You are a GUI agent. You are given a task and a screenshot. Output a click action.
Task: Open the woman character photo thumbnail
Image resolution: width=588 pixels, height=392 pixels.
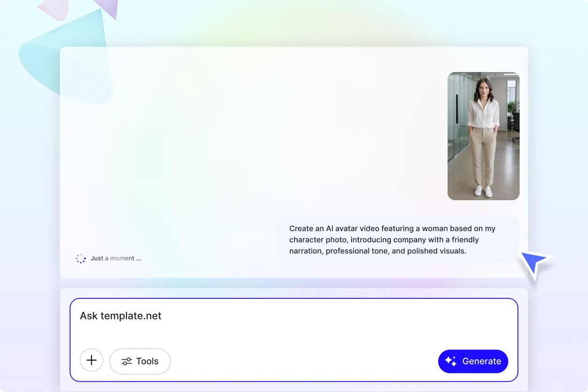[484, 136]
